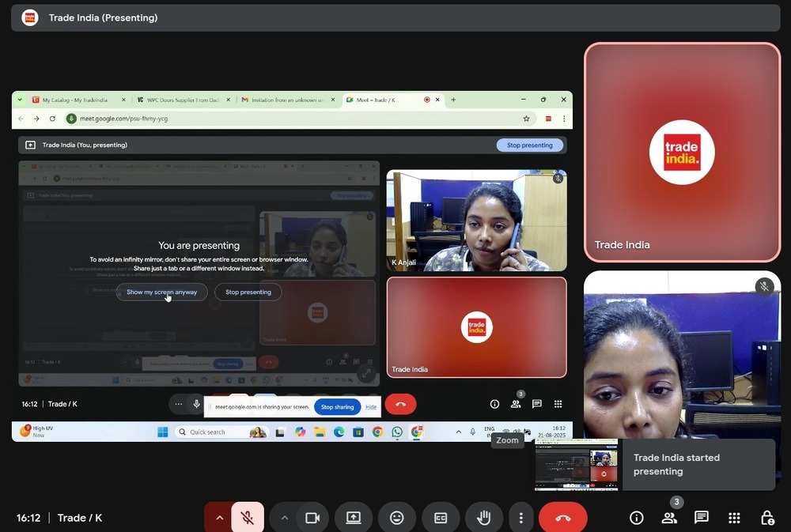The height and width of the screenshot is (532, 791).
Task: Expand video settings chevron beside camera
Action: (x=284, y=518)
